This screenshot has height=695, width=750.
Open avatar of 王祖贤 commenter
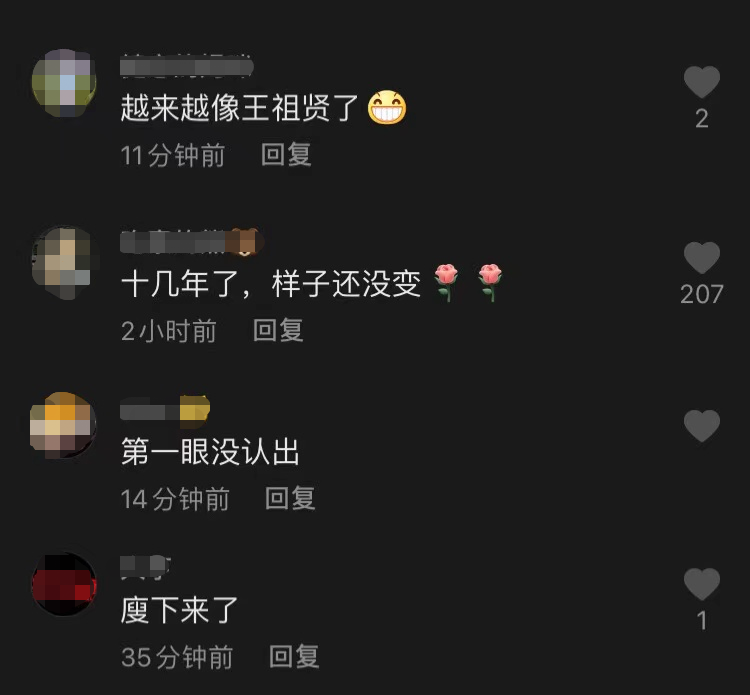pyautogui.click(x=64, y=83)
